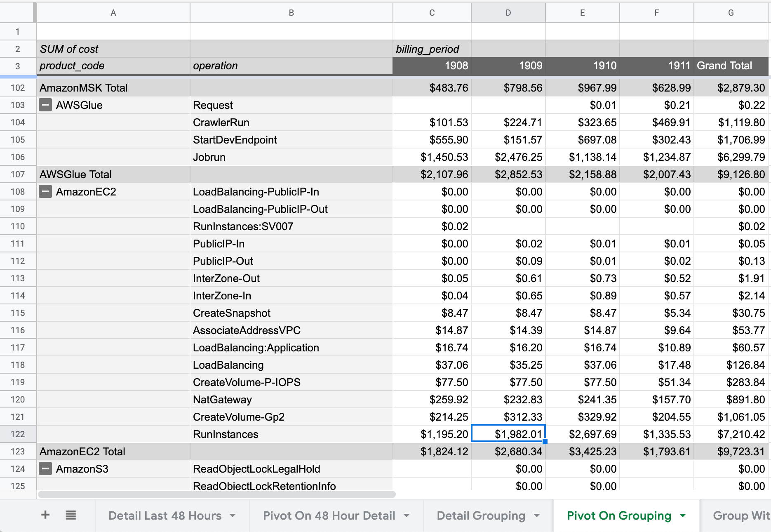Select column A header
Viewport: 771px width, 532px height.
pyautogui.click(x=113, y=13)
